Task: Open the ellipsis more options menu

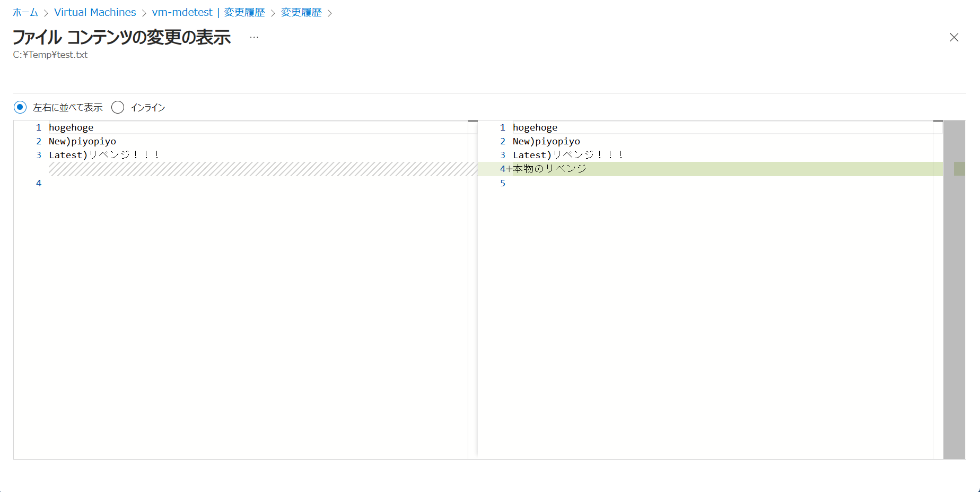Action: pos(254,37)
